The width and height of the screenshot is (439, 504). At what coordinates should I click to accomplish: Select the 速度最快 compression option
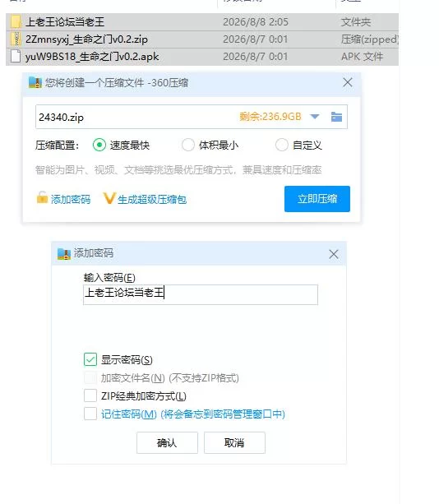click(x=99, y=145)
